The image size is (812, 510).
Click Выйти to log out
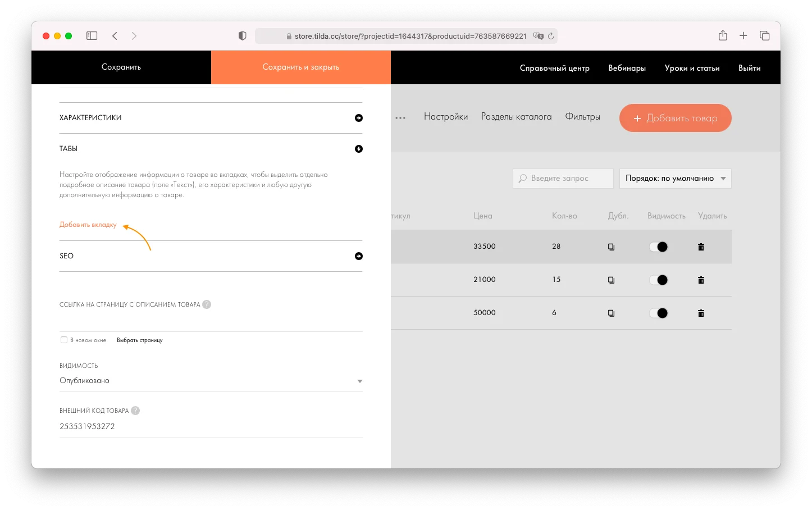pyautogui.click(x=749, y=68)
